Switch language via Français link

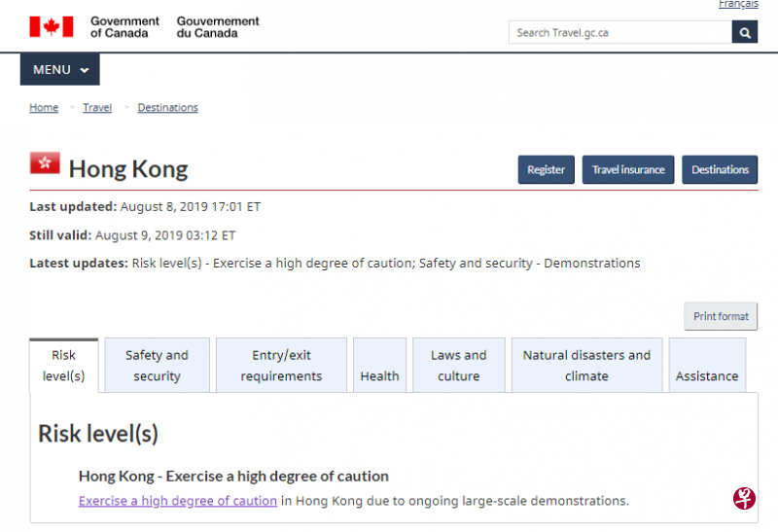click(738, 4)
